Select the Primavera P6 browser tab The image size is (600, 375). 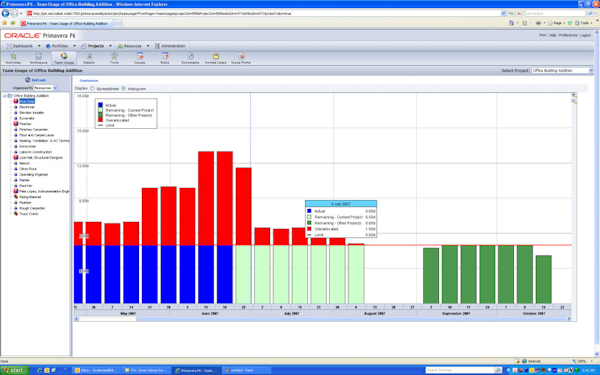66,23
